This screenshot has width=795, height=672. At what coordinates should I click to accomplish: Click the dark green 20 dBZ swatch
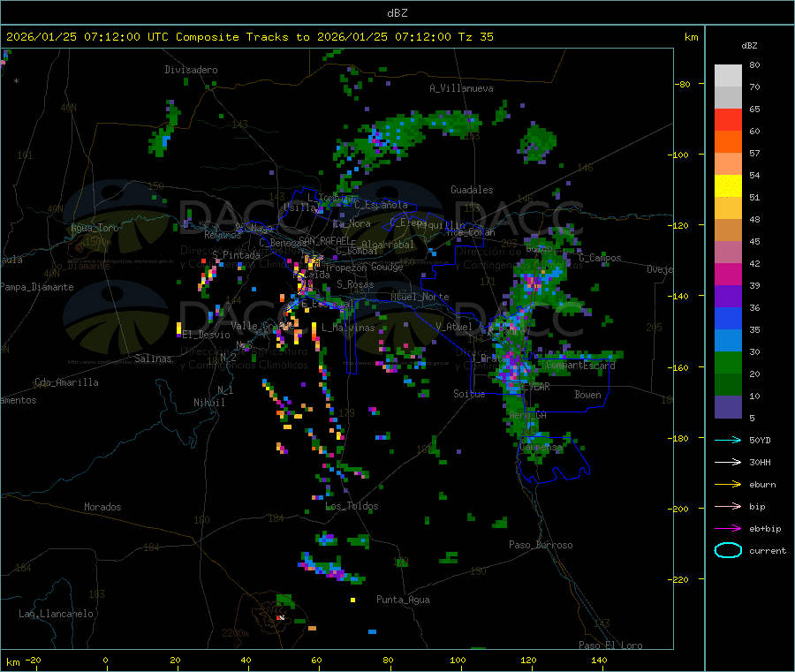point(728,384)
